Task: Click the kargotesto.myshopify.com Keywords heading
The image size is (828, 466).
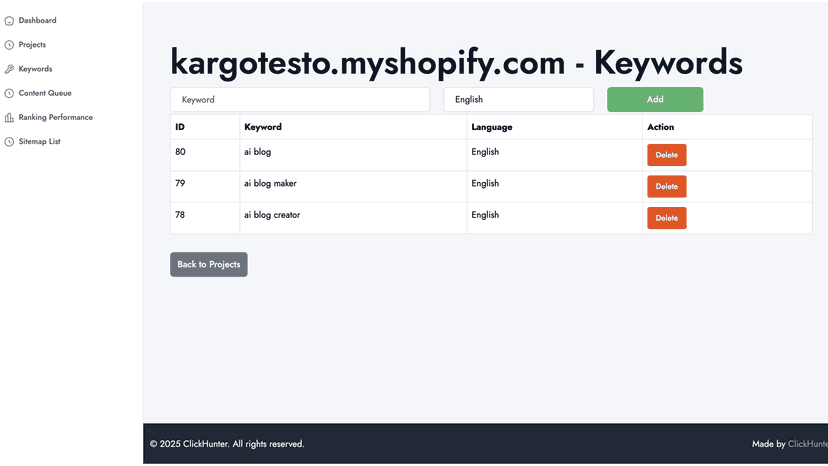Action: [456, 62]
